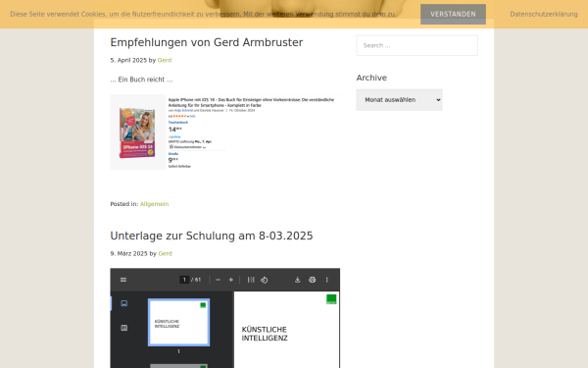Click the '5. April 2025' post date
This screenshot has height=368, width=588.
(128, 60)
